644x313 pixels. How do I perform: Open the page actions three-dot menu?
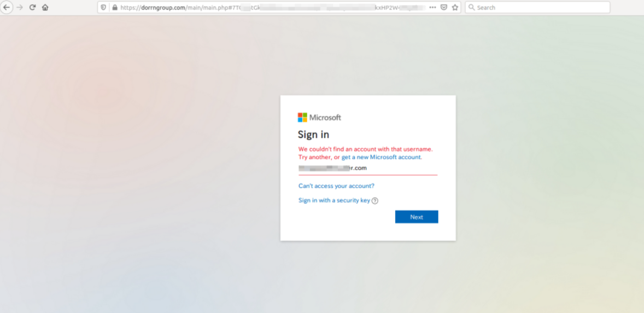pyautogui.click(x=432, y=8)
